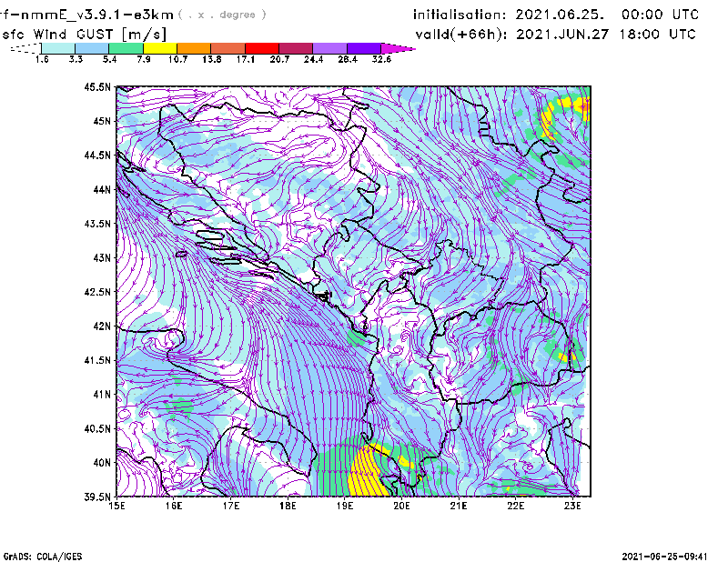Click the legend value 32.6
Screen dimensions: 728x562
[x=381, y=59]
